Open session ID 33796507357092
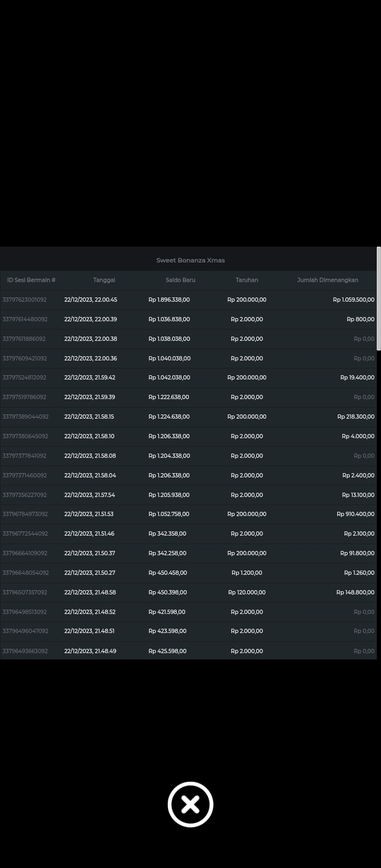 [x=24, y=592]
